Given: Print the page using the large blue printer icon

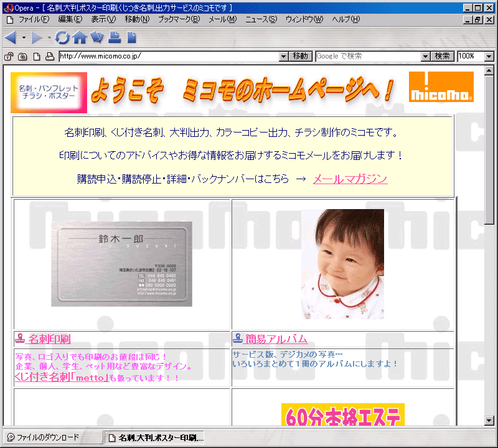Looking at the screenshot, I should pyautogui.click(x=115, y=37).
